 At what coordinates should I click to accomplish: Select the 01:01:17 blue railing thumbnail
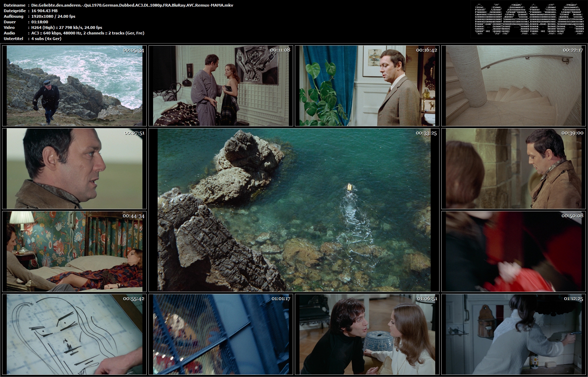click(x=221, y=334)
